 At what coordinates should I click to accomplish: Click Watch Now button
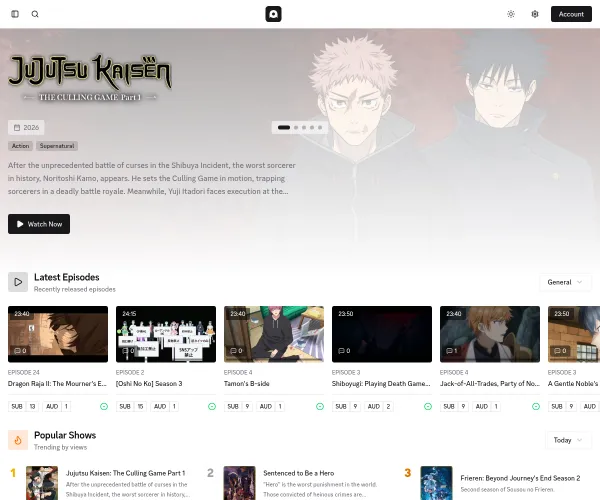click(x=39, y=224)
